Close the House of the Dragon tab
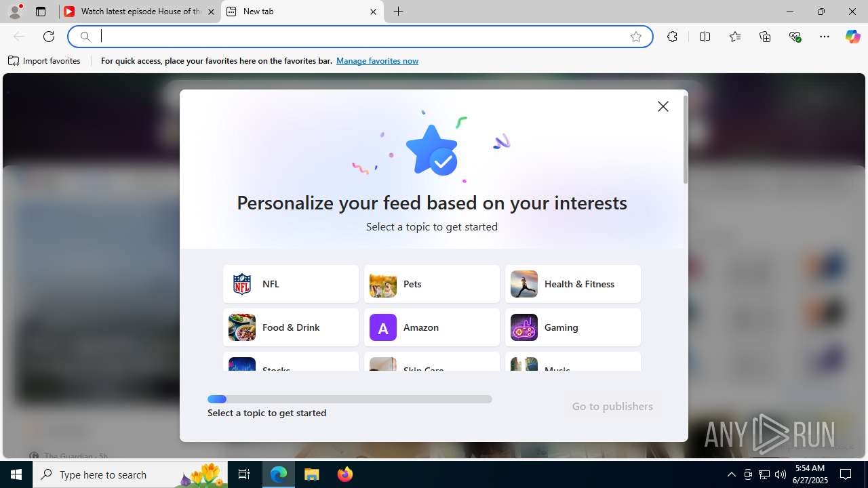 pyautogui.click(x=211, y=12)
